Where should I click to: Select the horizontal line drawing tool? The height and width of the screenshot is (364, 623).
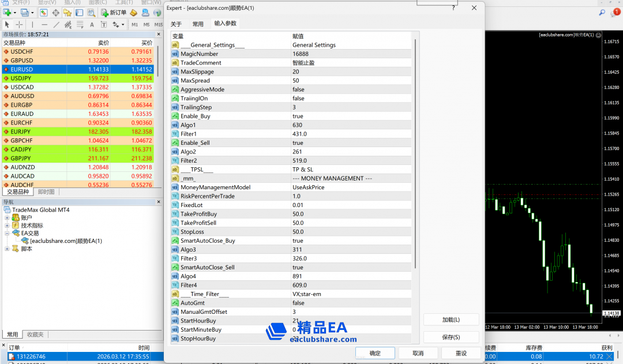click(x=44, y=25)
